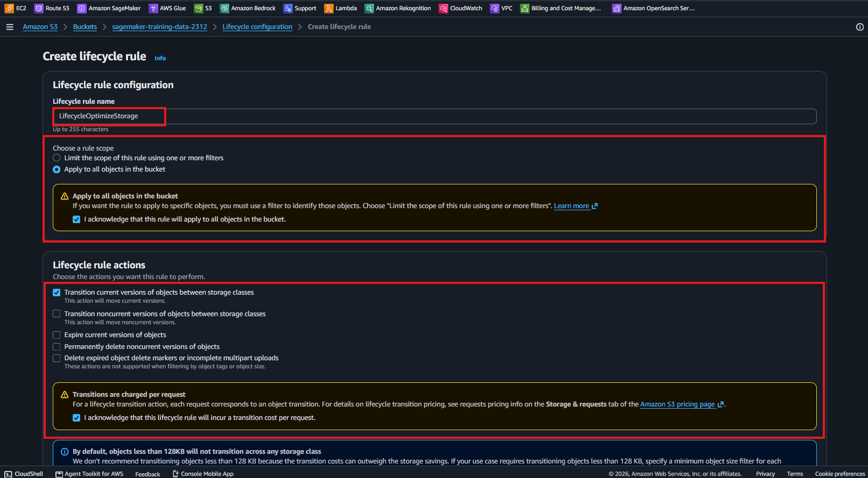The image size is (868, 478).
Task: Click the CloudShell terminal icon
Action: click(x=8, y=474)
